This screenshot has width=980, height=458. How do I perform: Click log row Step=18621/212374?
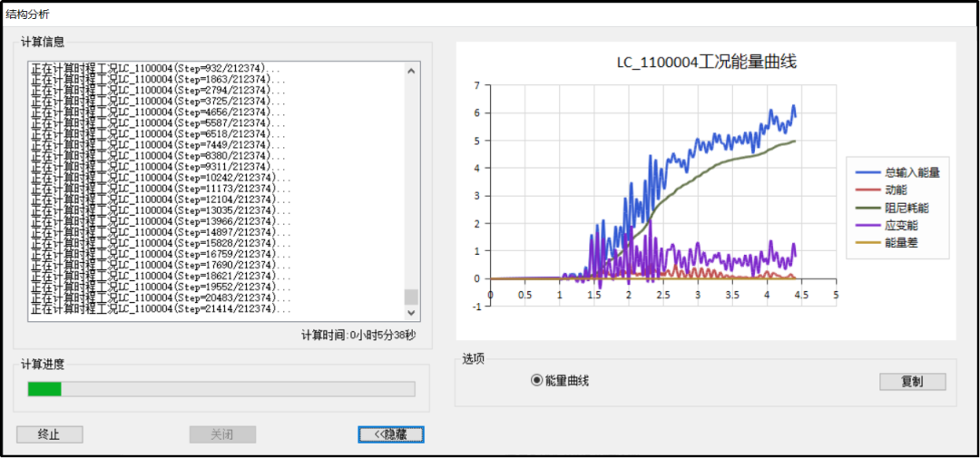coord(162,277)
